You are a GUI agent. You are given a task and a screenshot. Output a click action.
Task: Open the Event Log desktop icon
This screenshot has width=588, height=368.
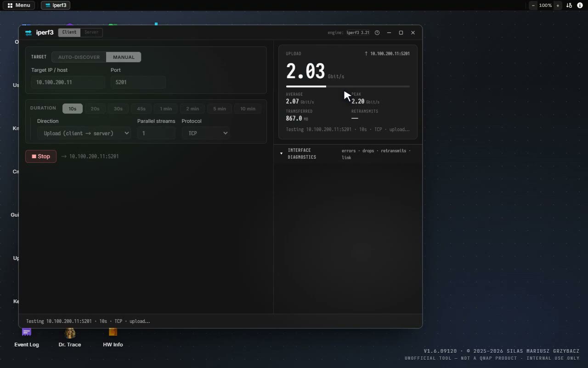point(27,337)
